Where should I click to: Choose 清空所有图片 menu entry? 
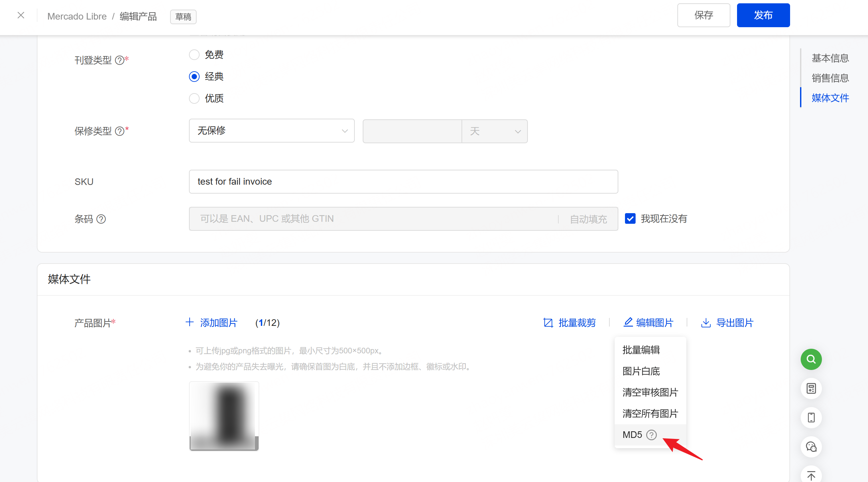(x=650, y=414)
